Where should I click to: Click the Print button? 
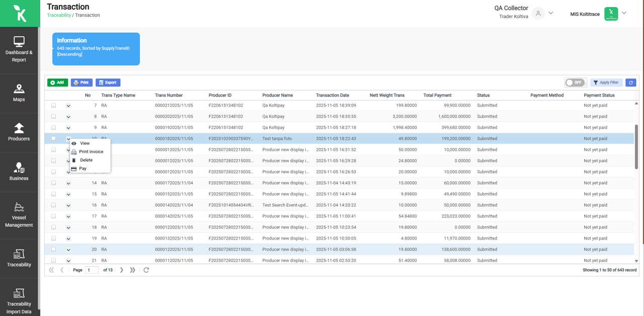click(82, 83)
